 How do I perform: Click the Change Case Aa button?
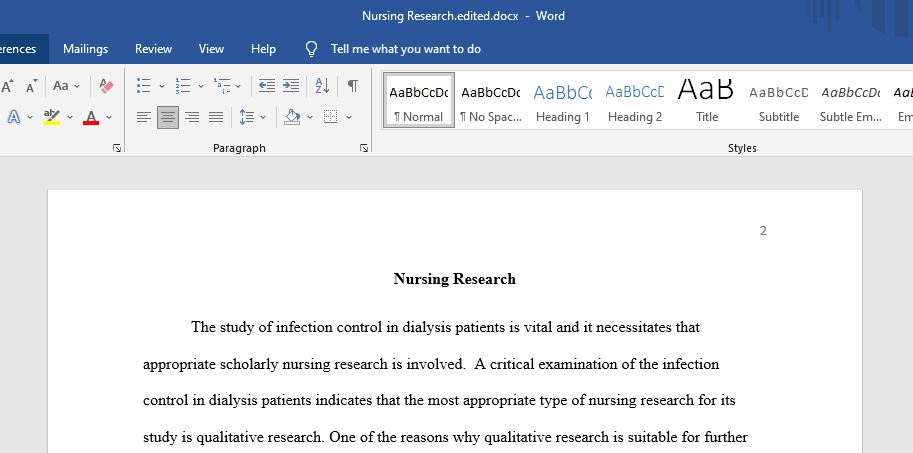[61, 86]
